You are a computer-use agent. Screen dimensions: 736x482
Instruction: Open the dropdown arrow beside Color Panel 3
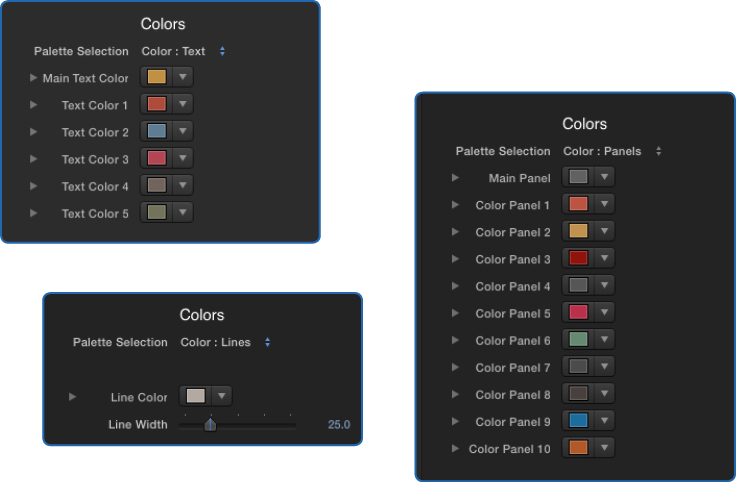pyautogui.click(x=605, y=258)
